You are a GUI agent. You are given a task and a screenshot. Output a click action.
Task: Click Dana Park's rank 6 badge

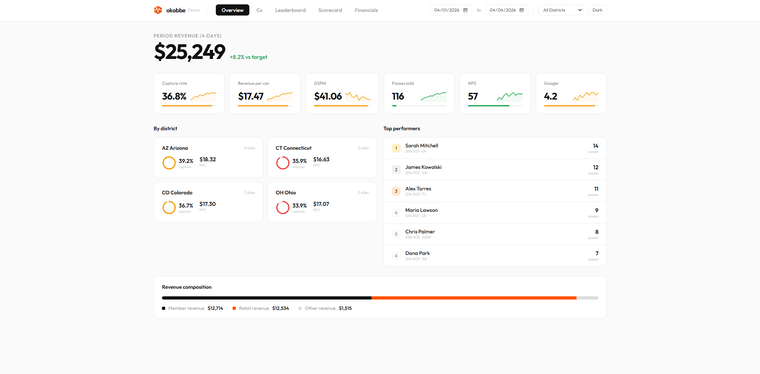[396, 255]
